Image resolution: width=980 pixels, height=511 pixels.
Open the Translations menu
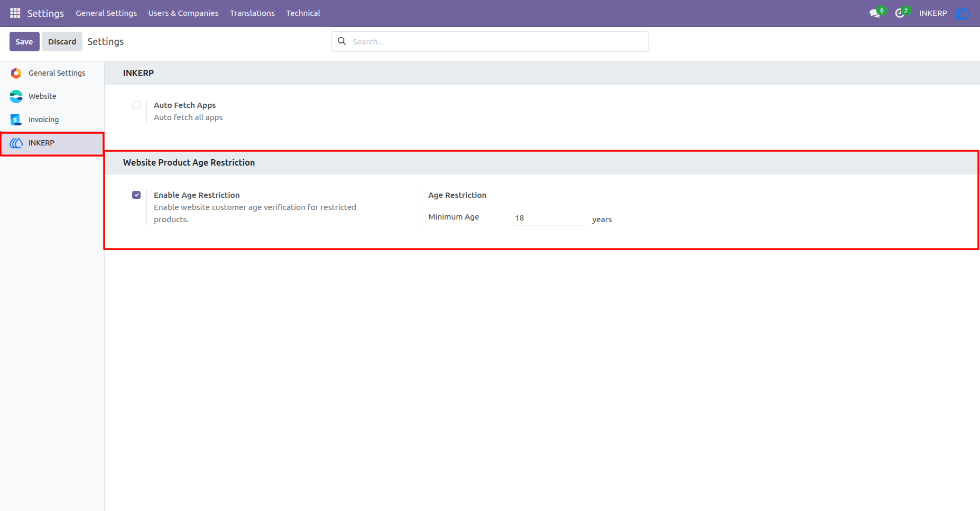point(252,13)
